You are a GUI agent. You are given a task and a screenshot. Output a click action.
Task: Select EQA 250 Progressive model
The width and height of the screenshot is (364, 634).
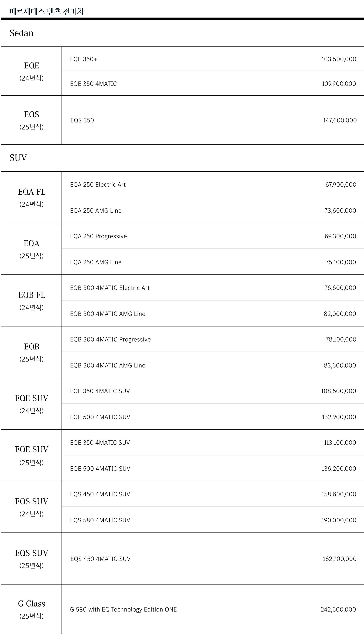click(99, 236)
